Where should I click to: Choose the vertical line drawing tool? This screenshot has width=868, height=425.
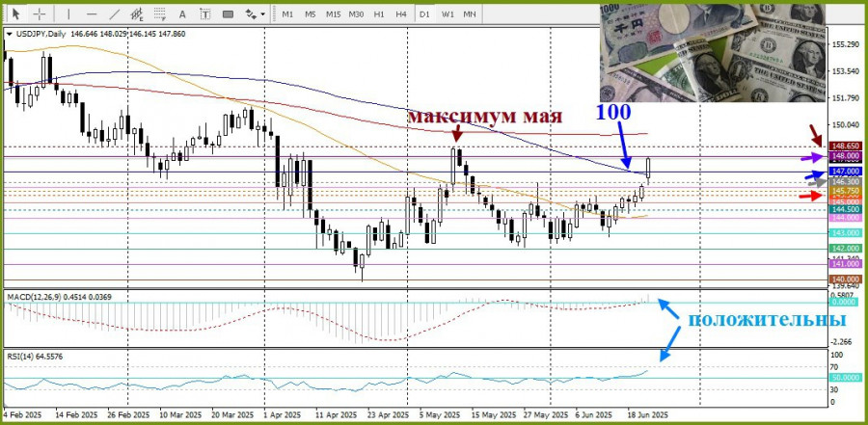click(x=68, y=13)
